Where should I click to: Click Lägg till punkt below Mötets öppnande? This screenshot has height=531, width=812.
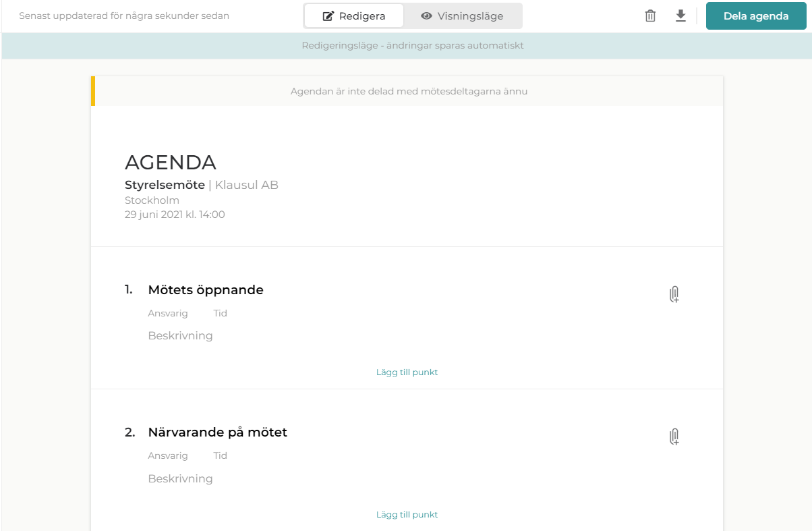407,372
